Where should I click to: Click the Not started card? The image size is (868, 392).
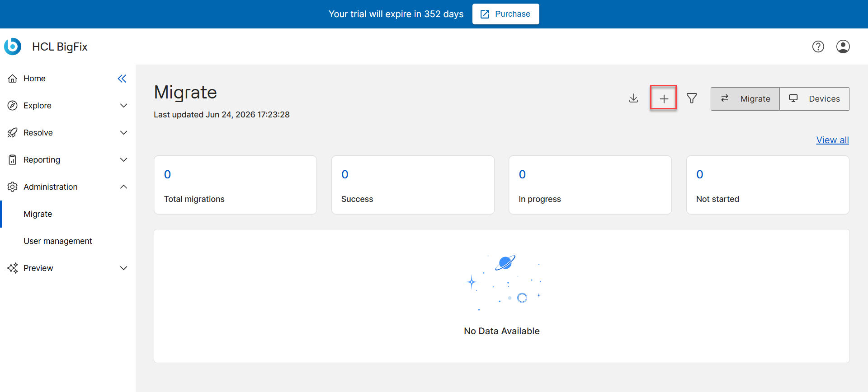768,185
